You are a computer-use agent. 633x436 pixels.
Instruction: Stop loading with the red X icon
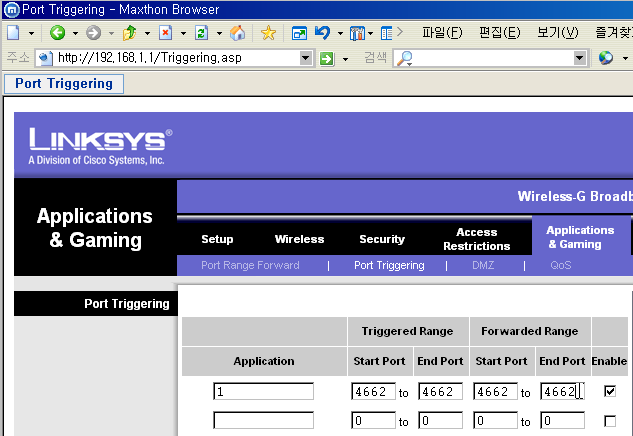pos(166,33)
